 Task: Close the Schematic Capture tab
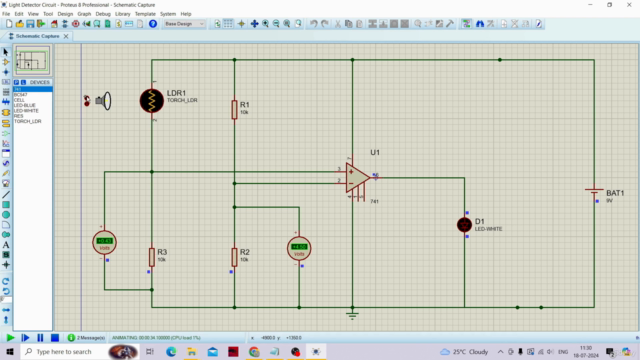pyautogui.click(x=66, y=36)
